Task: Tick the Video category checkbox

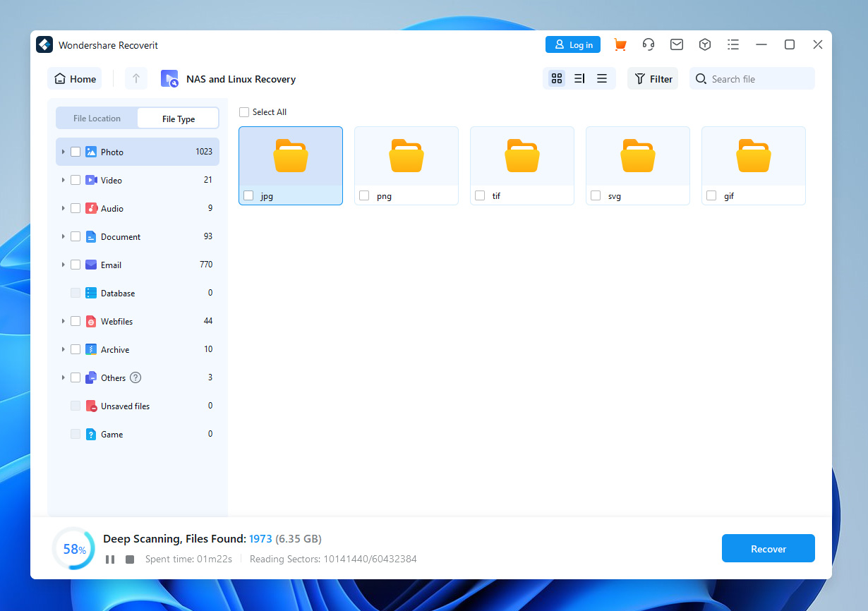Action: coord(76,180)
